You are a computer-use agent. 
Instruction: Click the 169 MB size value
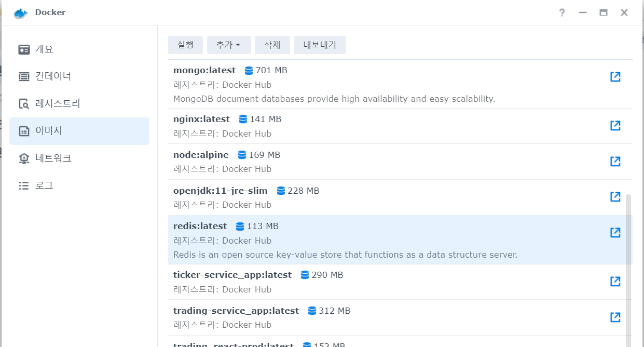(x=265, y=155)
